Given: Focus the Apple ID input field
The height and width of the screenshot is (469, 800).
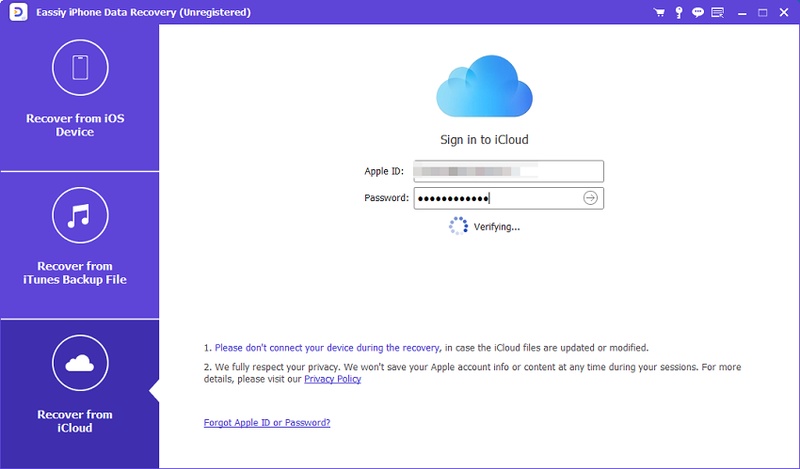Looking at the screenshot, I should point(509,171).
